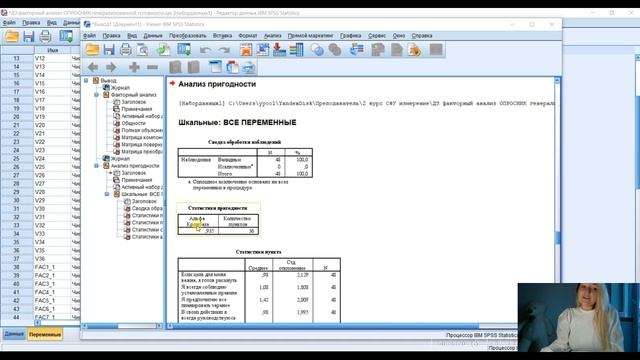Click the Collapse minus icon in outline toolbar
Image resolution: width=640 pixels, height=360 pixels.
152,67
